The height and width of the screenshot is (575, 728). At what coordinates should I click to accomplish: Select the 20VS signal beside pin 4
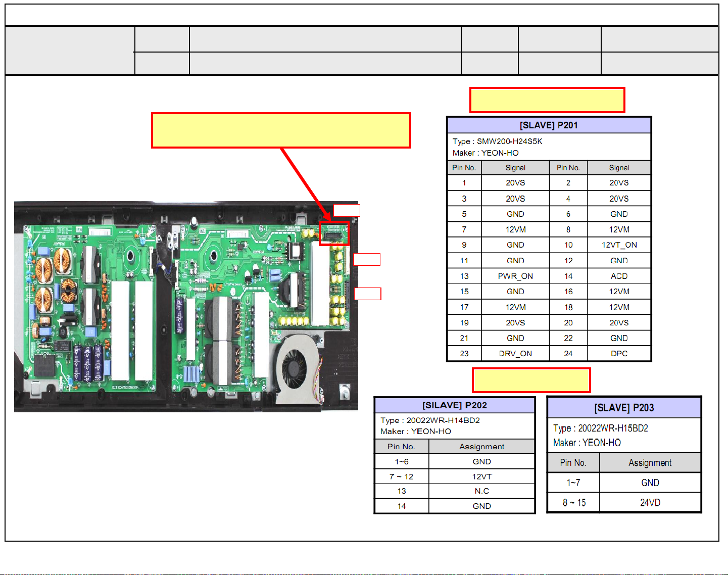(619, 199)
